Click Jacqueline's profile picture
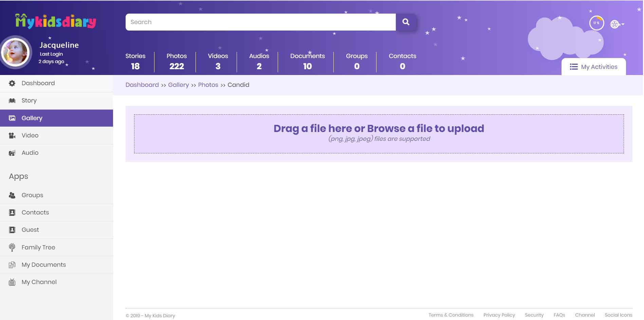This screenshot has height=320, width=644. pos(16,52)
